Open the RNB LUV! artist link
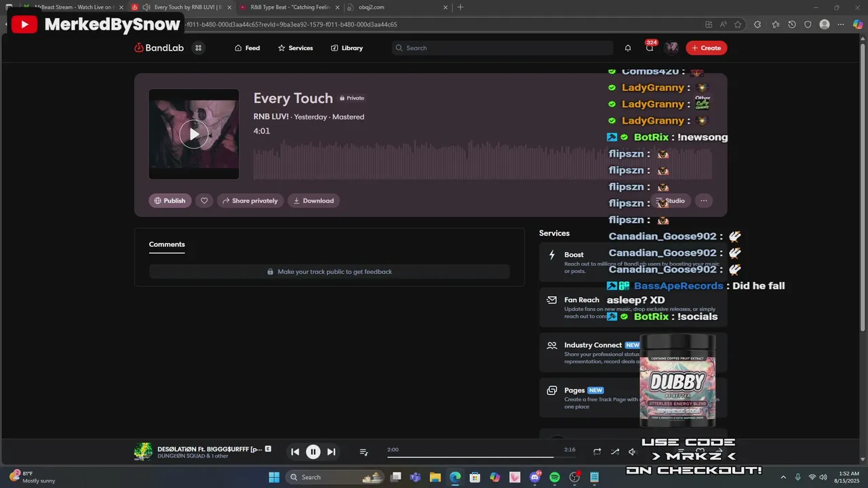868x488 pixels. 271,117
